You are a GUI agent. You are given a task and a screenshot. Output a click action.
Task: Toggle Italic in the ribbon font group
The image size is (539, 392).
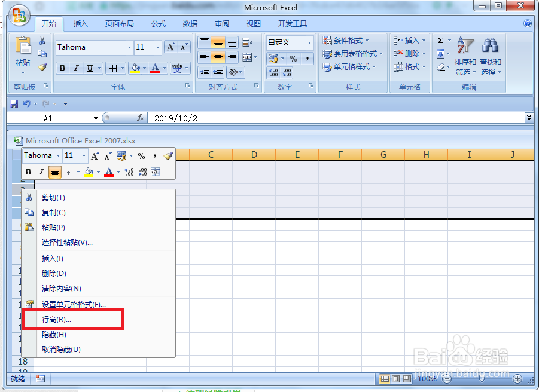[76, 68]
